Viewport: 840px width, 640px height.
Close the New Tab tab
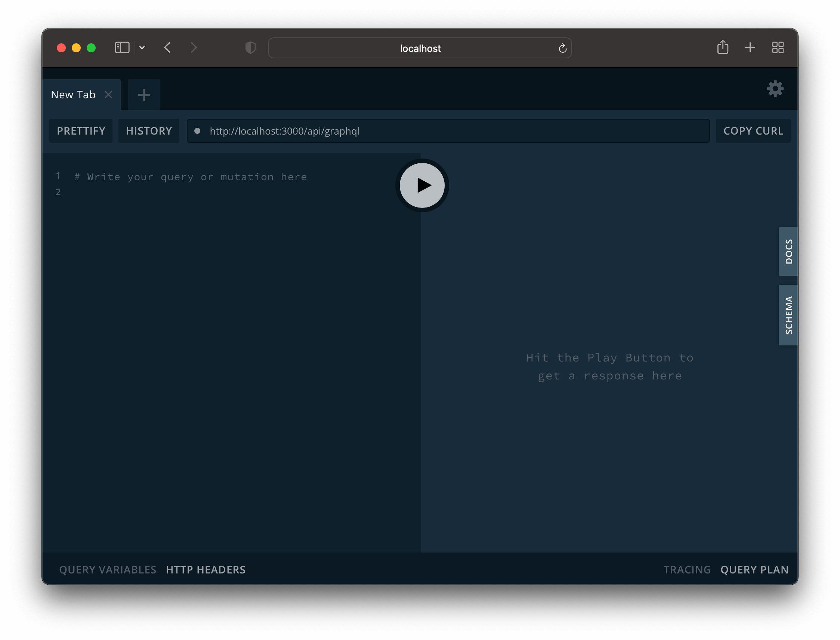click(108, 95)
